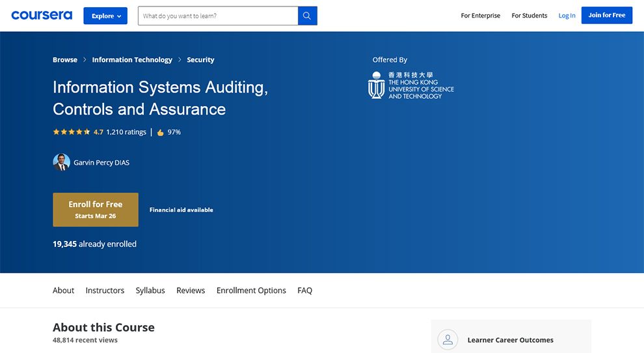
Task: Click the Coursera logo
Action: [x=42, y=16]
